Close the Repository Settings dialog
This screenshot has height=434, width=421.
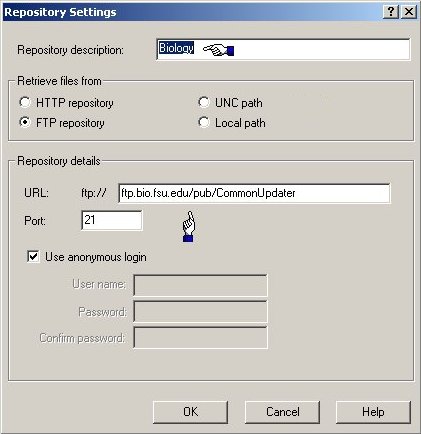[x=408, y=12]
